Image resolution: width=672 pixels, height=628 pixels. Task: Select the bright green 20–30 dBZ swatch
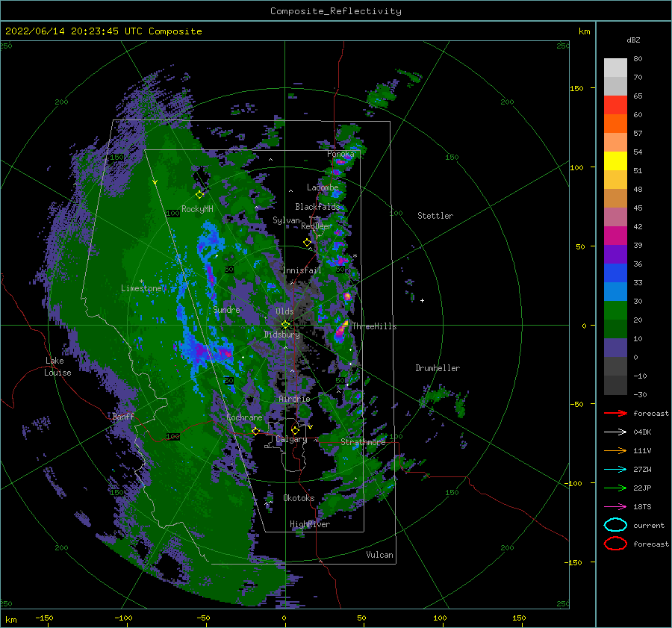[615, 310]
